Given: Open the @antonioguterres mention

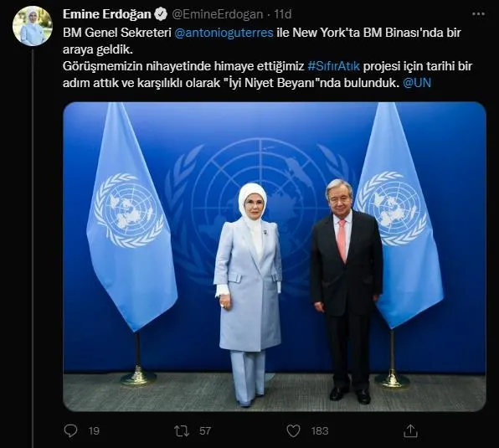Looking at the screenshot, I should [224, 33].
